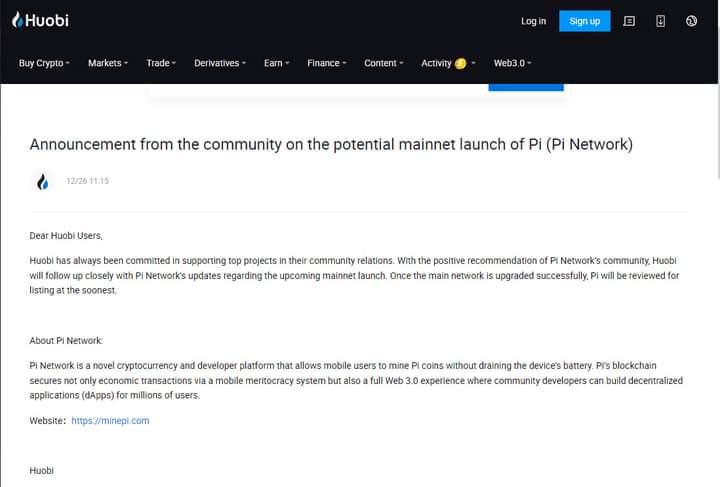The height and width of the screenshot is (487, 720).
Task: Click the search field below the navigation
Action: [317, 89]
